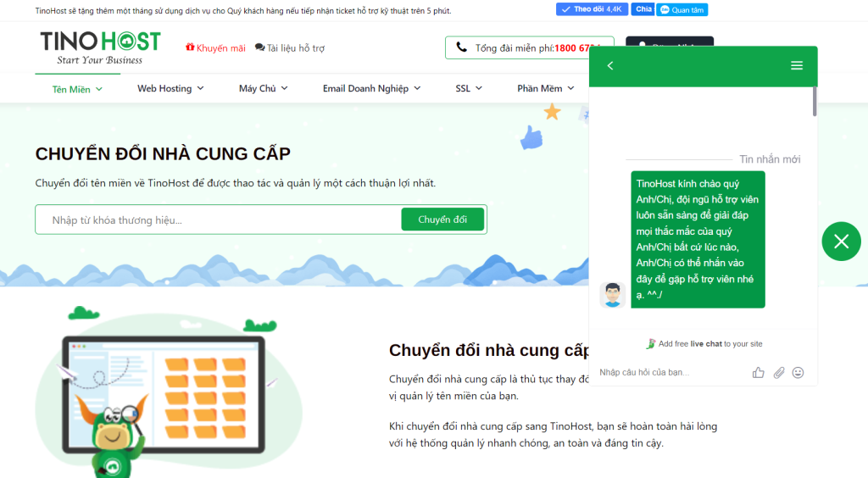Click the CHUYỂN ĐỔI NHÀ CUNG CẤP heading
Viewport: 868px width, 478px height.
pos(163,153)
